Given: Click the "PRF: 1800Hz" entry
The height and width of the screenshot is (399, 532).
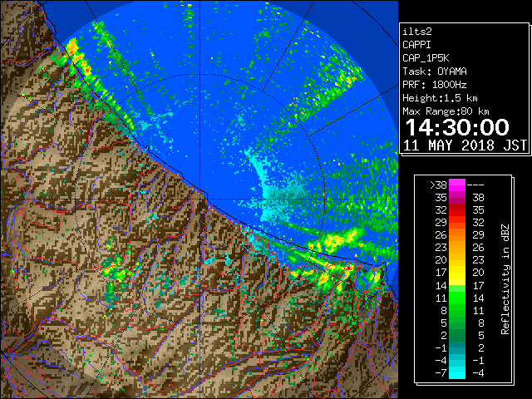Looking at the screenshot, I should click(x=434, y=85).
